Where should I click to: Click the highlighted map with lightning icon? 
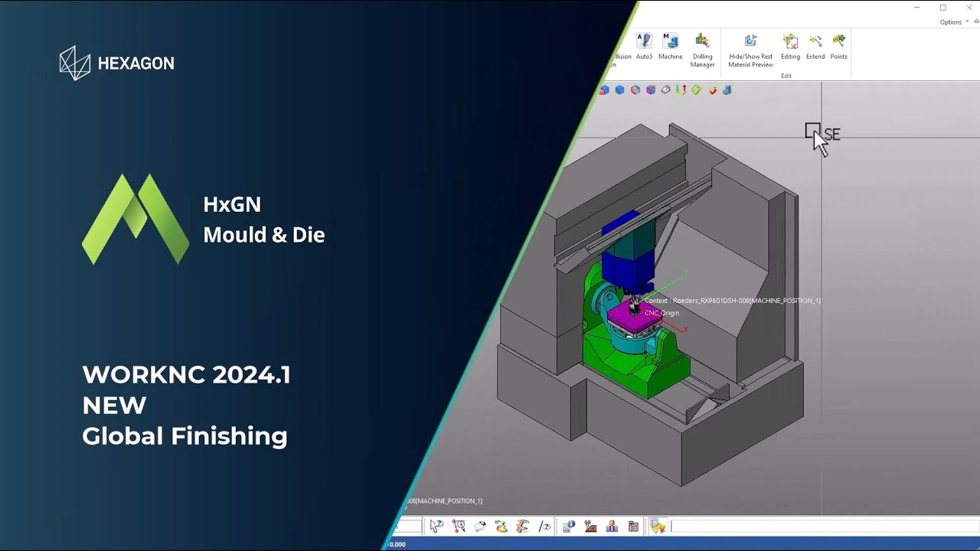click(658, 526)
